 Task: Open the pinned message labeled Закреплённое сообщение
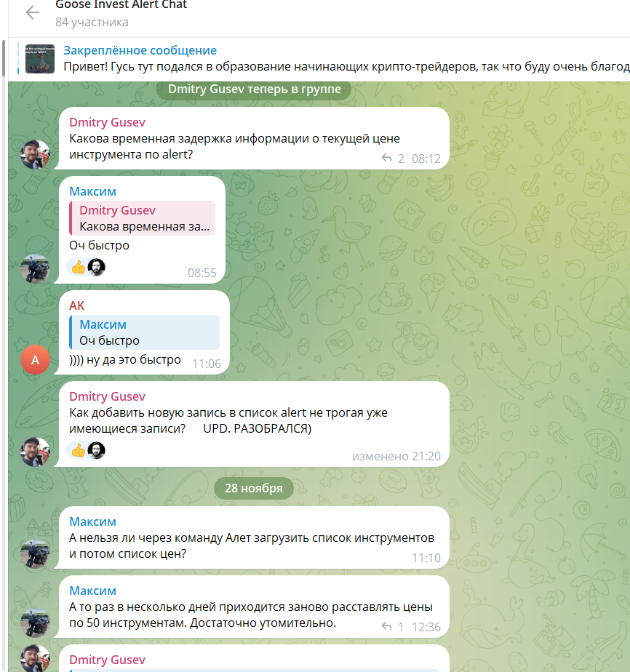(x=140, y=51)
